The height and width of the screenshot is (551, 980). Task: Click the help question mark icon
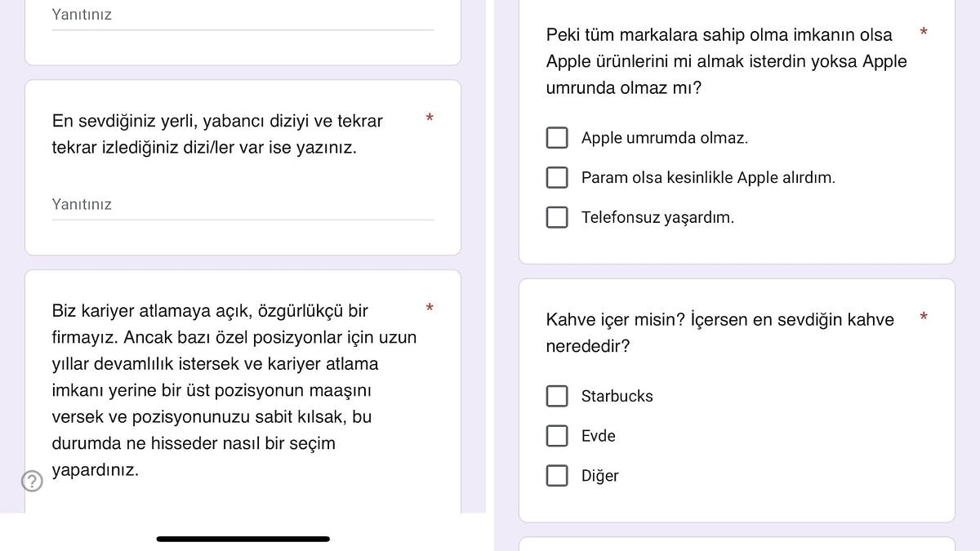point(32,482)
